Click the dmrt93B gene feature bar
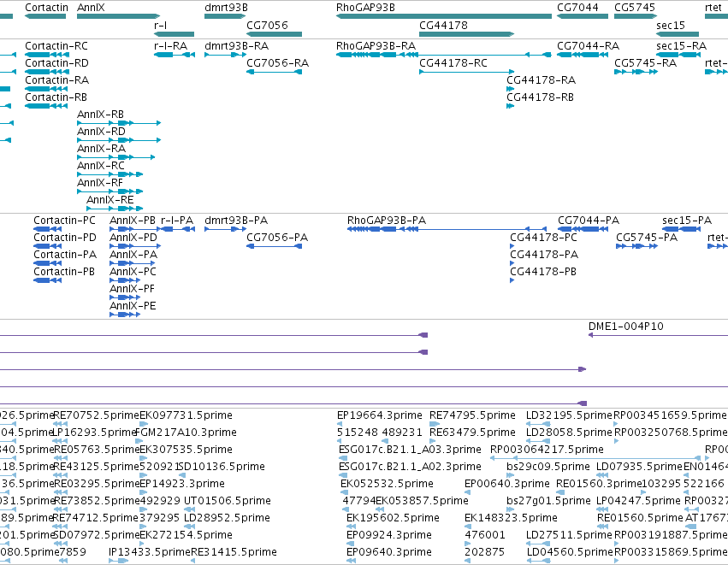The image size is (728, 565). click(225, 16)
